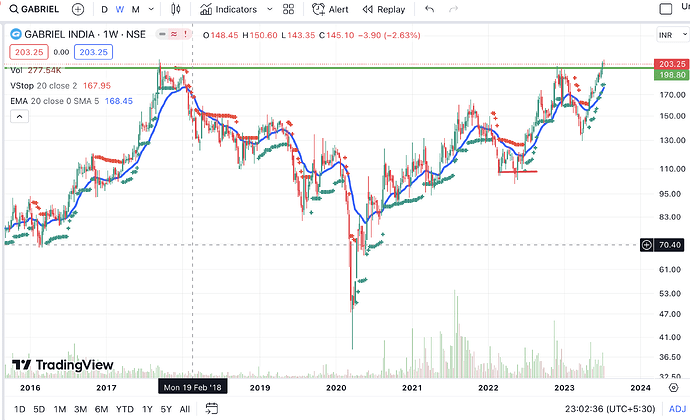Select the D daily timeframe
Screen dimensions: 690x420
pos(104,9)
